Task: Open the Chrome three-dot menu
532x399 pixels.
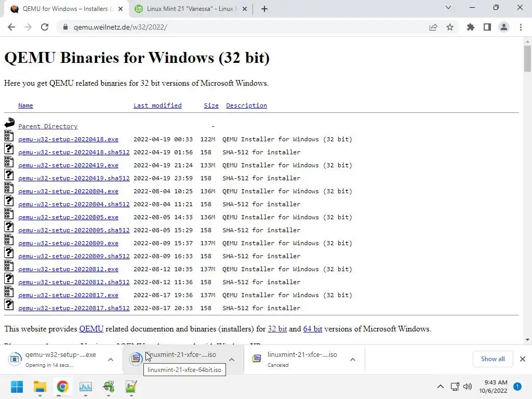Action: coord(521,27)
